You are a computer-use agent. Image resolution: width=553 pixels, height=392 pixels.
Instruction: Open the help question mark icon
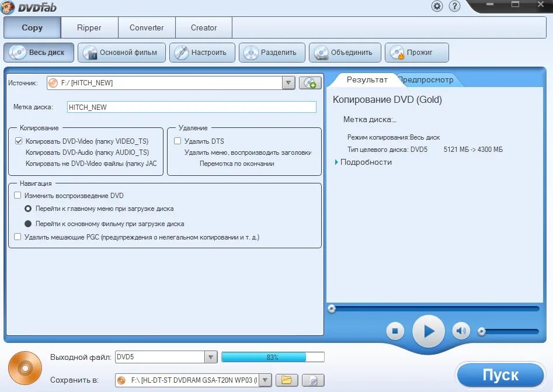[x=454, y=6]
